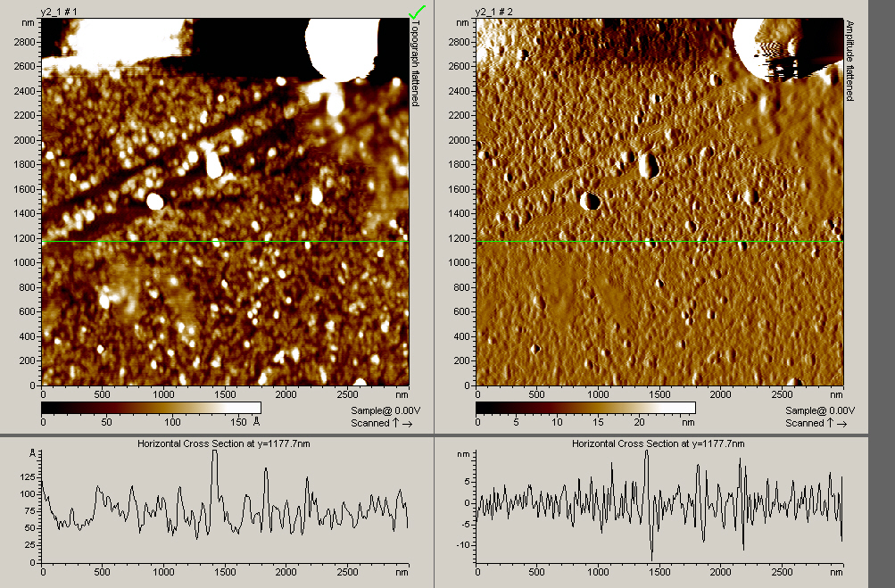
Task: Click the vertical 'Topograph flattened' label
Action: point(415,64)
